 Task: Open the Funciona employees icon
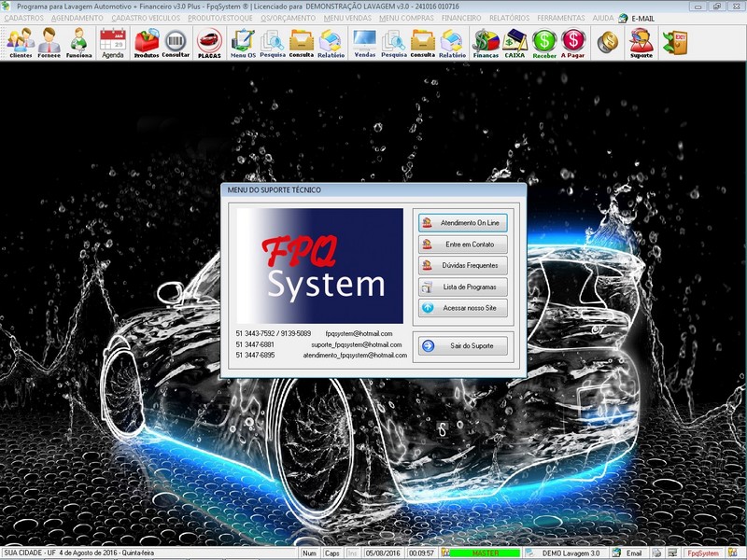[78, 43]
